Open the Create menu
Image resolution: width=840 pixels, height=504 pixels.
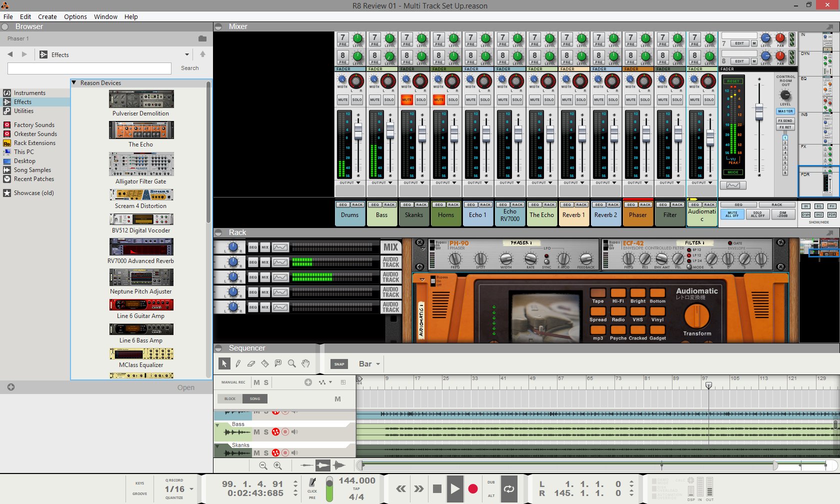click(47, 16)
